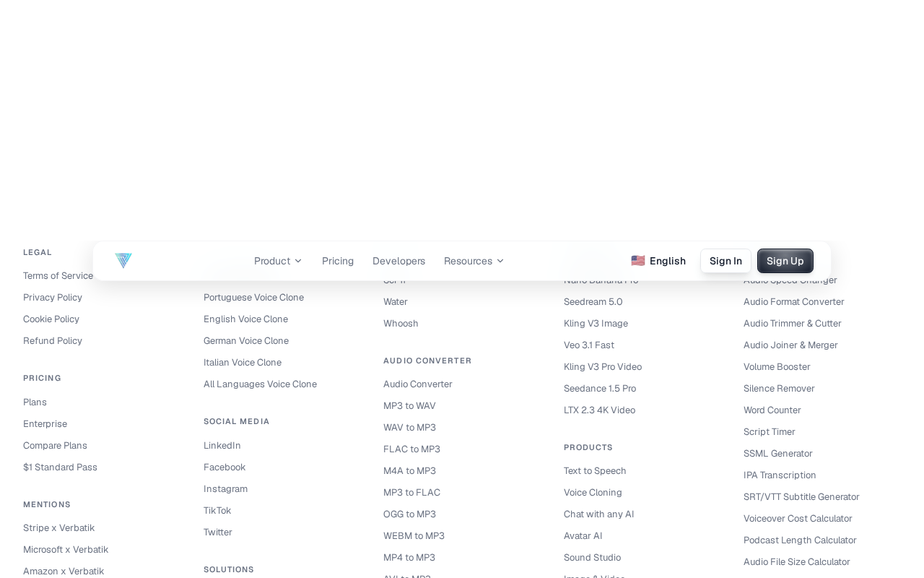This screenshot has height=578, width=924.
Task: Open the English language selector
Action: coord(658,261)
